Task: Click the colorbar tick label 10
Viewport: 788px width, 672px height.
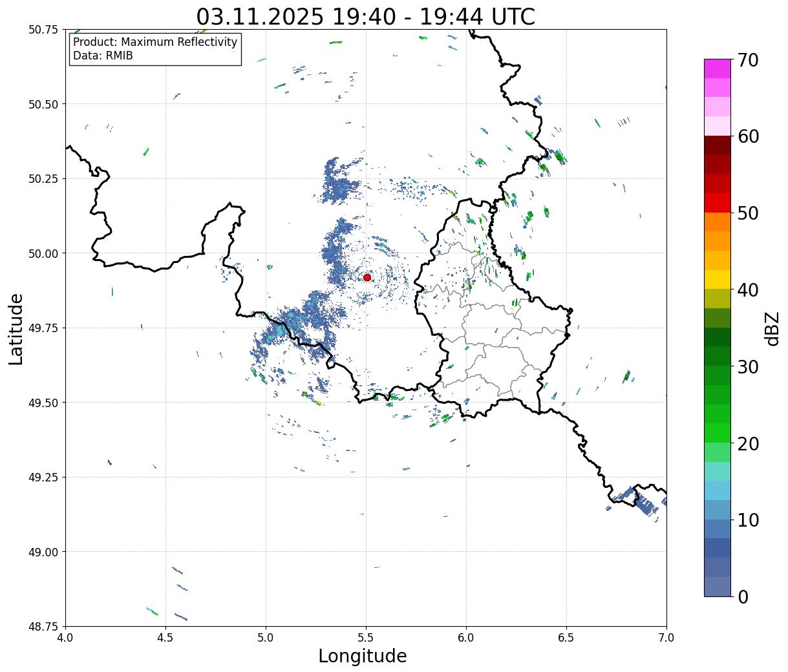Action: coord(748,520)
